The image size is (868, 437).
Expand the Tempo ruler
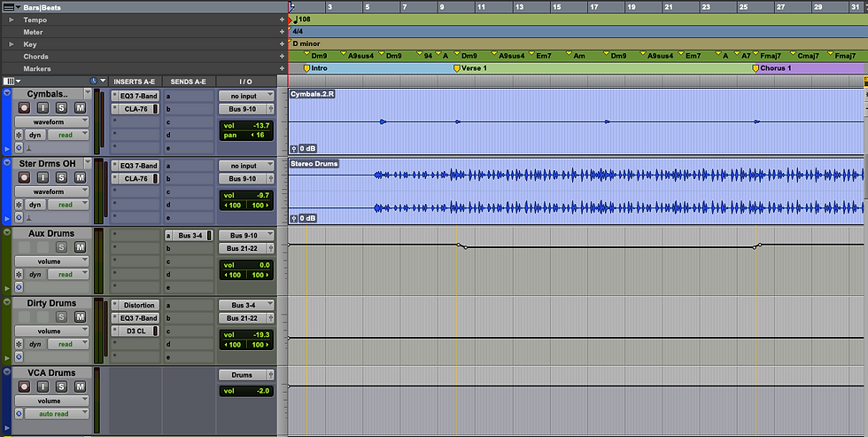(11, 20)
